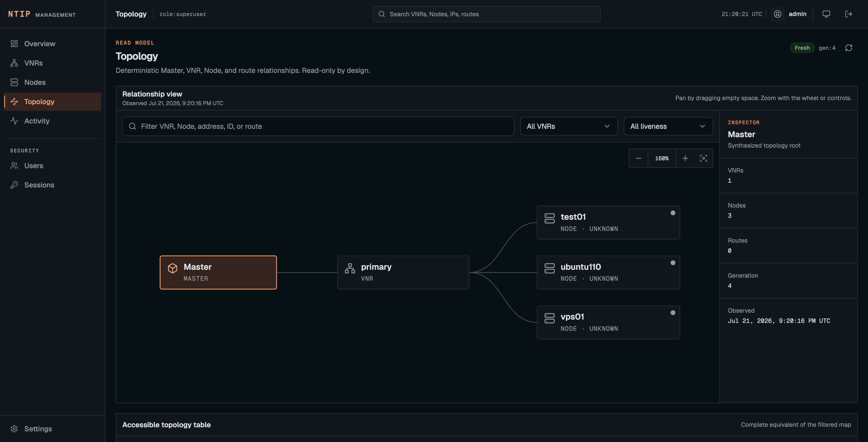
Task: Select the test01 node card
Action: pos(608,223)
